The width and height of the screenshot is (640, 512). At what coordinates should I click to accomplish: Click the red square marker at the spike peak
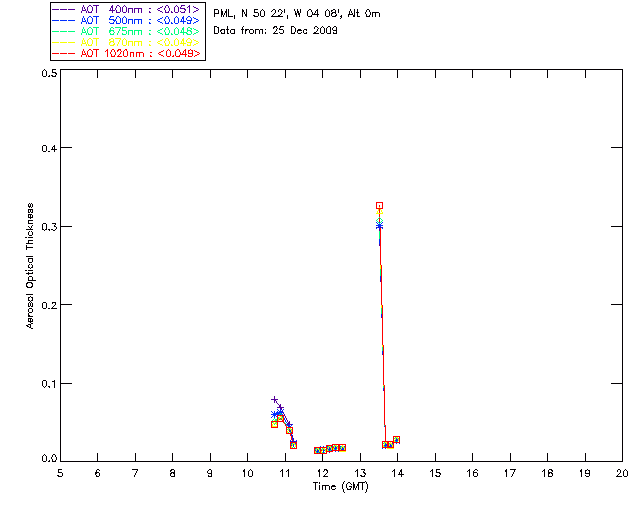(x=379, y=205)
